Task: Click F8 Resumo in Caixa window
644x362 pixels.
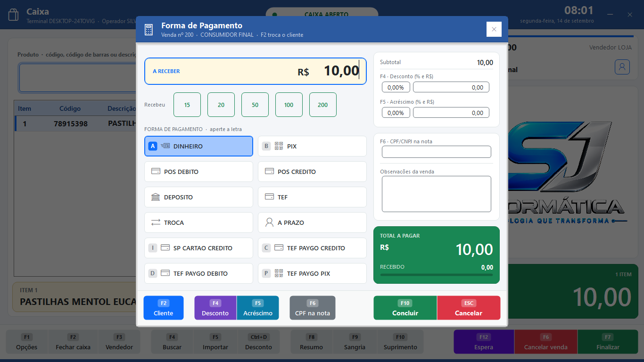Action: click(312, 342)
